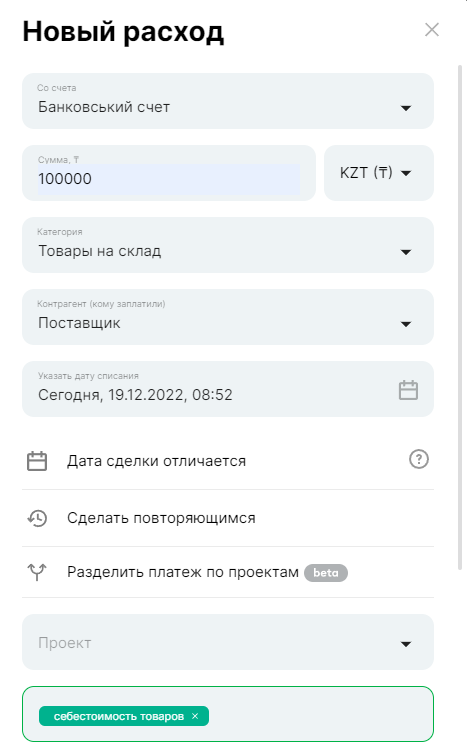The image size is (467, 753).
Task: Open the KZT currency dropdown
Action: [379, 173]
